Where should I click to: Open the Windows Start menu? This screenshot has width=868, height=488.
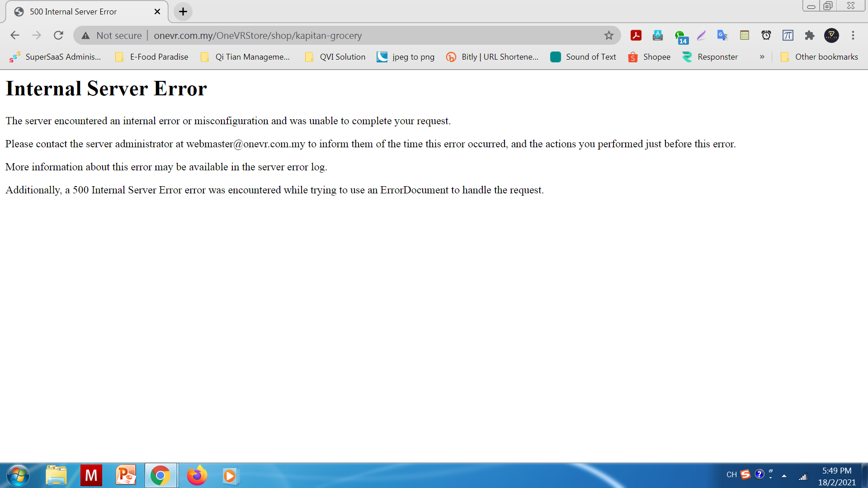click(x=18, y=475)
